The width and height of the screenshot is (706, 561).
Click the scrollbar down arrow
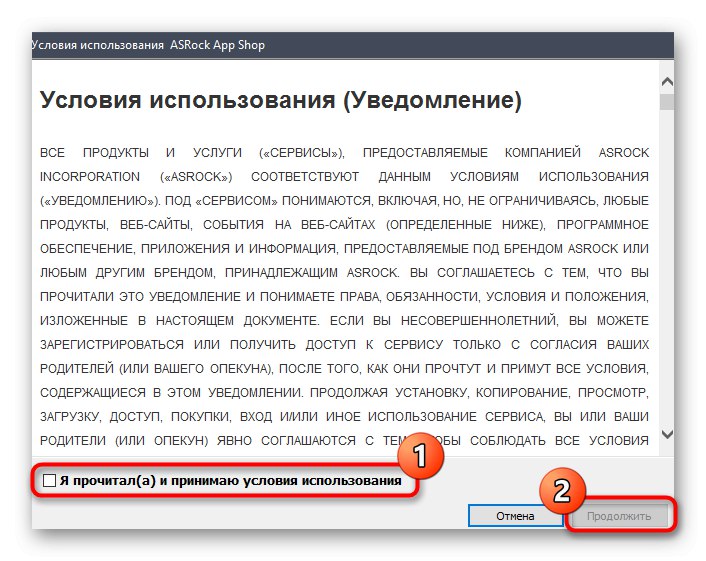pyautogui.click(x=667, y=434)
